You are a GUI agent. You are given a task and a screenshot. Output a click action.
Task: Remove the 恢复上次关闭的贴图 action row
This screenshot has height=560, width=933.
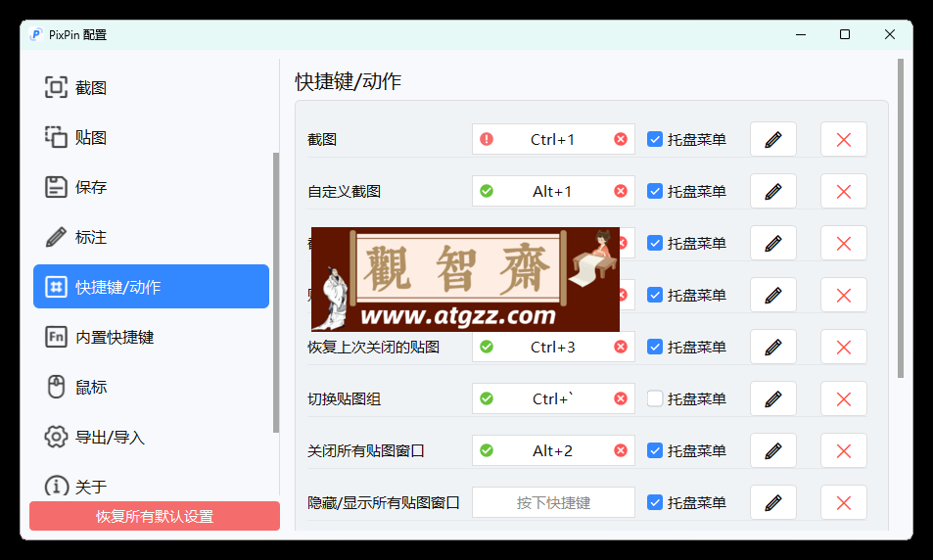844,347
